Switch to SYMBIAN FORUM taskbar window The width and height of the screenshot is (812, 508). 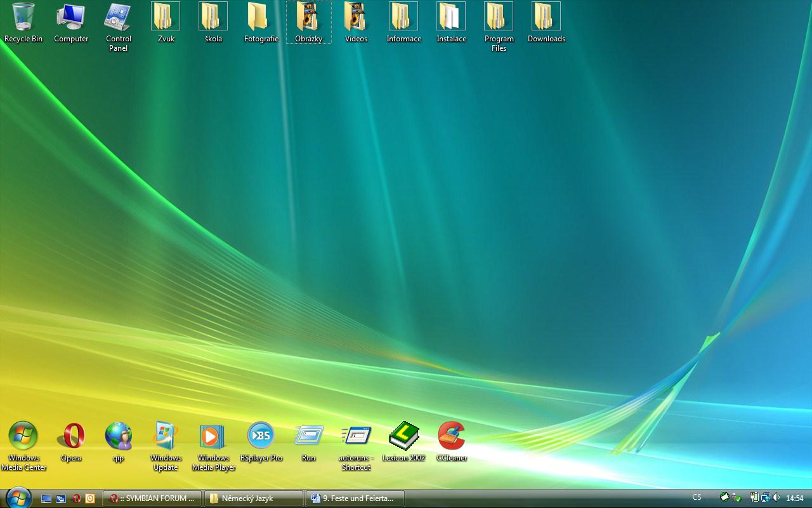(152, 498)
